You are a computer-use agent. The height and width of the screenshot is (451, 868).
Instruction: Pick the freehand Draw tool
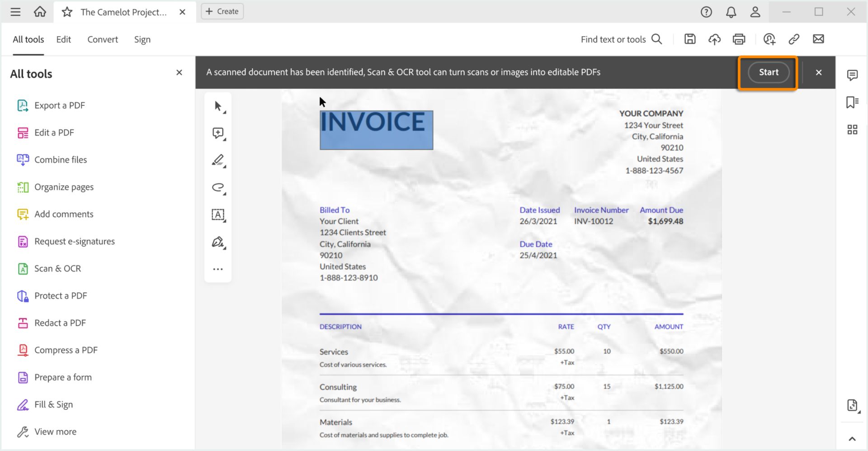(x=217, y=188)
